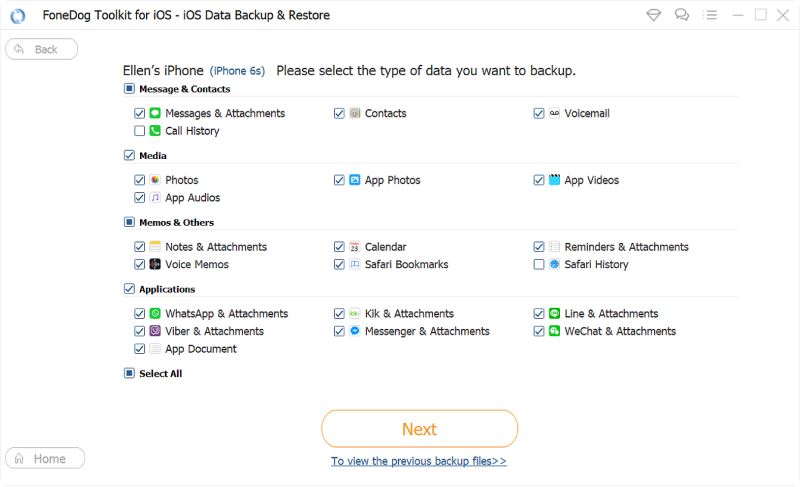Uncheck the App Videos checkbox

coord(539,180)
